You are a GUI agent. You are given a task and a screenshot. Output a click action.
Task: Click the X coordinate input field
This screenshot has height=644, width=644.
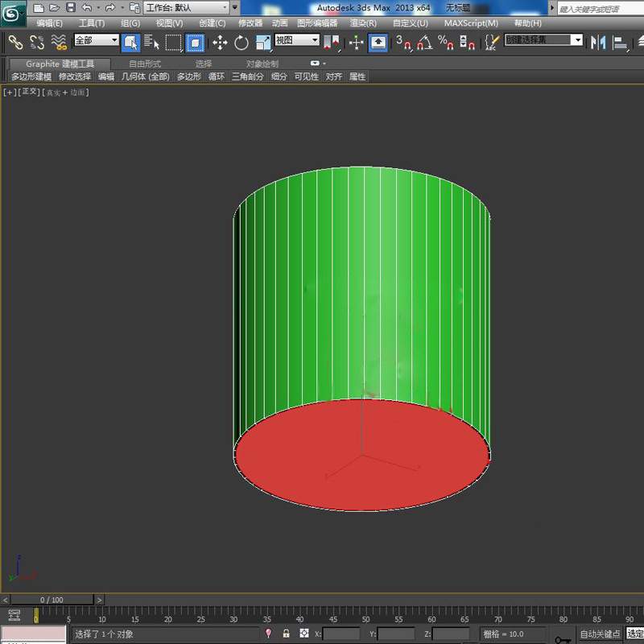(x=341, y=634)
